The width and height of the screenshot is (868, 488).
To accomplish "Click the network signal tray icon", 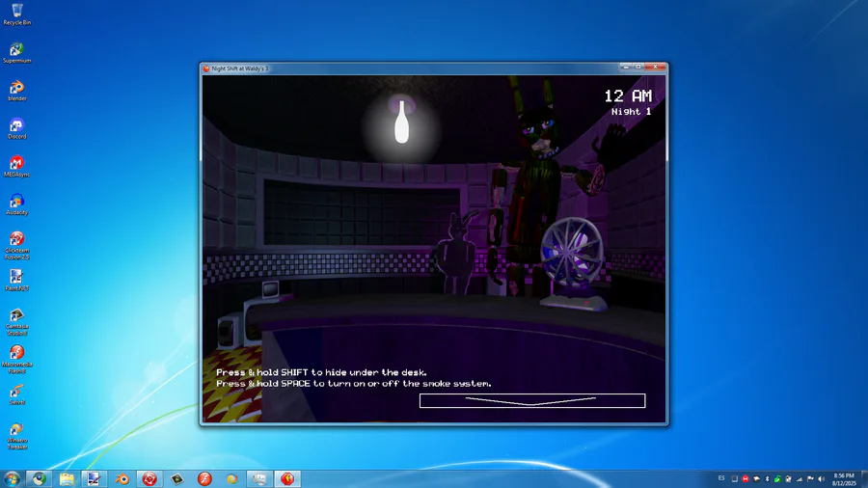I will (800, 478).
